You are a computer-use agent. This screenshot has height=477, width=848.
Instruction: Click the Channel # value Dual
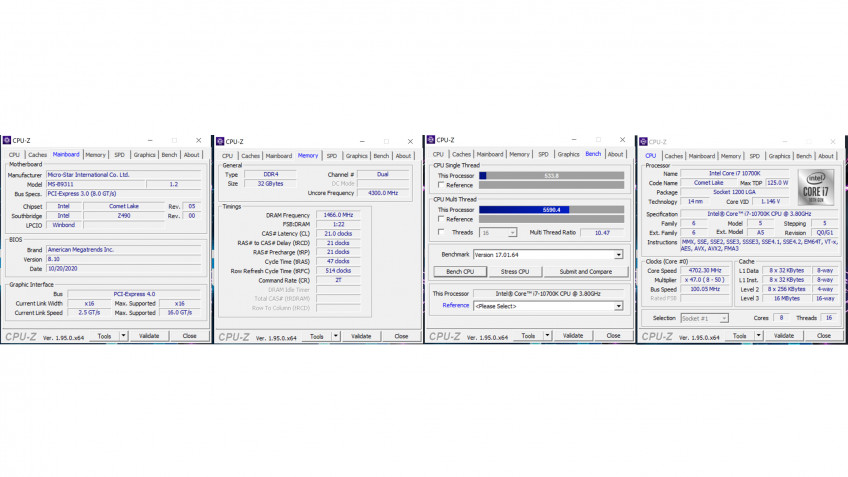[x=383, y=175]
